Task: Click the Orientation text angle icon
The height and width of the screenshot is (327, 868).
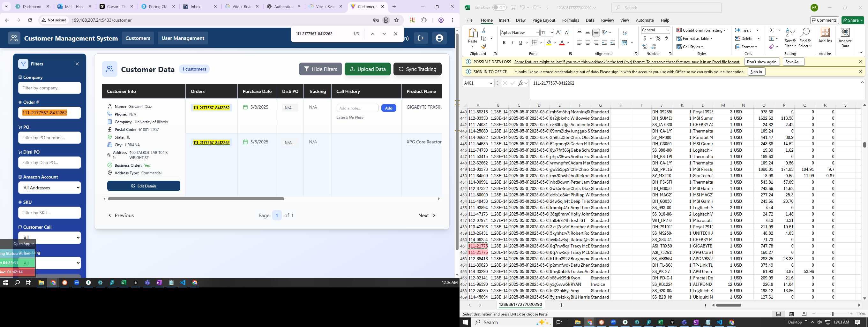Action: pos(605,32)
